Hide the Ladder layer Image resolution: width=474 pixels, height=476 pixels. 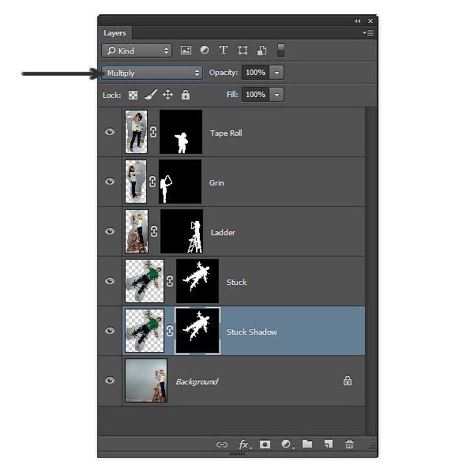point(110,231)
